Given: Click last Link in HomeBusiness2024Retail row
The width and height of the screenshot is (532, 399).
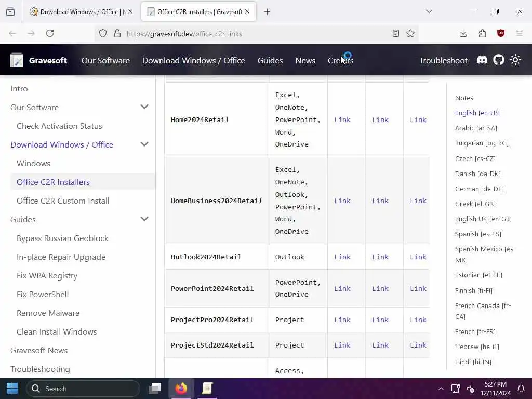Looking at the screenshot, I should pyautogui.click(x=418, y=201).
